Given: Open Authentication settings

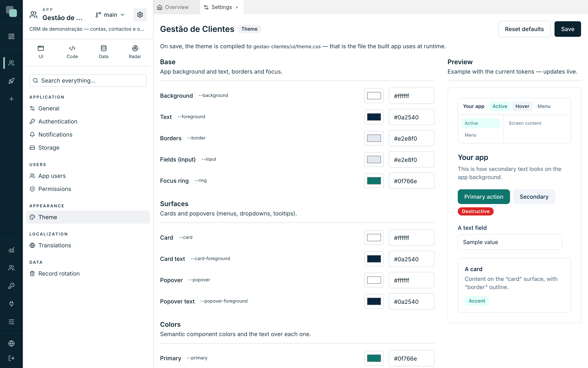Looking at the screenshot, I should [x=88, y=121].
